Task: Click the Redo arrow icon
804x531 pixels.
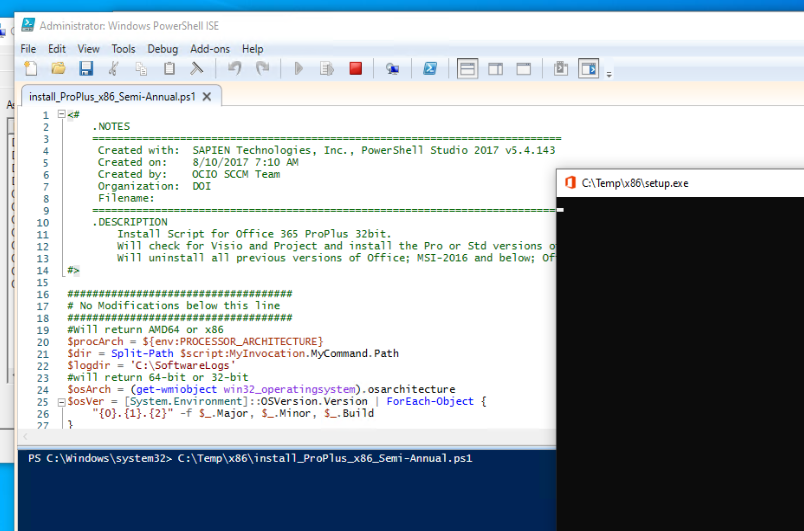Action: coord(263,68)
